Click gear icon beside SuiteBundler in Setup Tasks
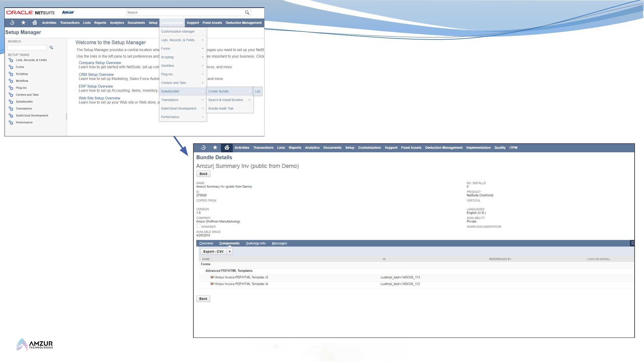Image resolution: width=644 pixels, height=362 pixels. (11, 102)
